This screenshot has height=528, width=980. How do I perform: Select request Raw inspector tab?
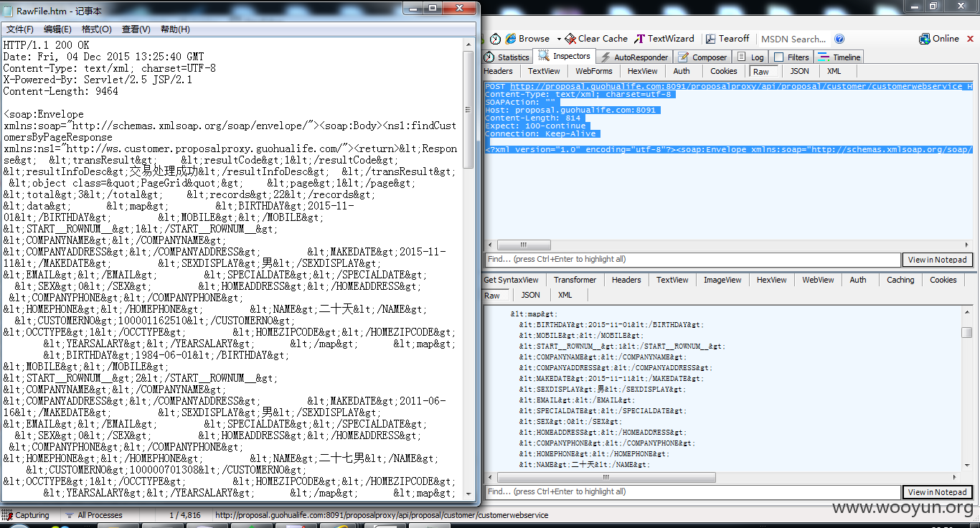[x=762, y=71]
